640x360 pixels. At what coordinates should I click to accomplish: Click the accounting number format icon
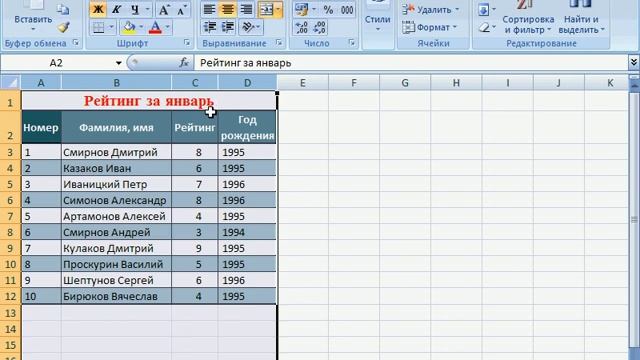tap(302, 9)
